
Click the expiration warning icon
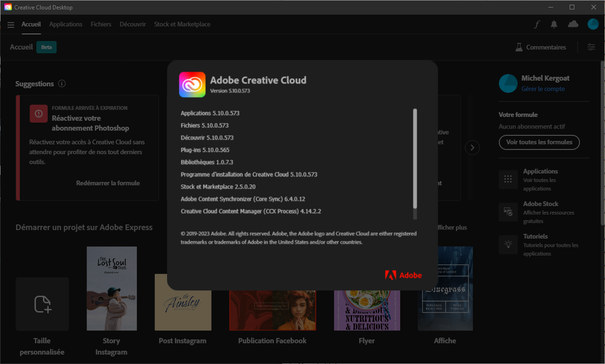(x=38, y=113)
